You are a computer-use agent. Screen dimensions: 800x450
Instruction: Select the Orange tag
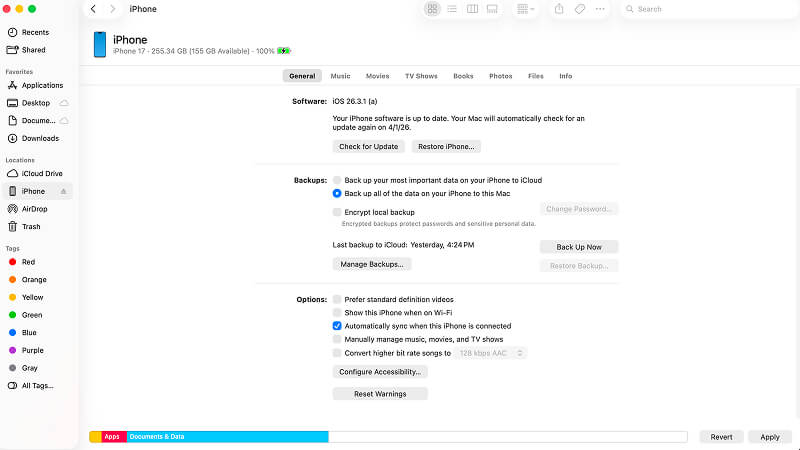click(x=34, y=280)
